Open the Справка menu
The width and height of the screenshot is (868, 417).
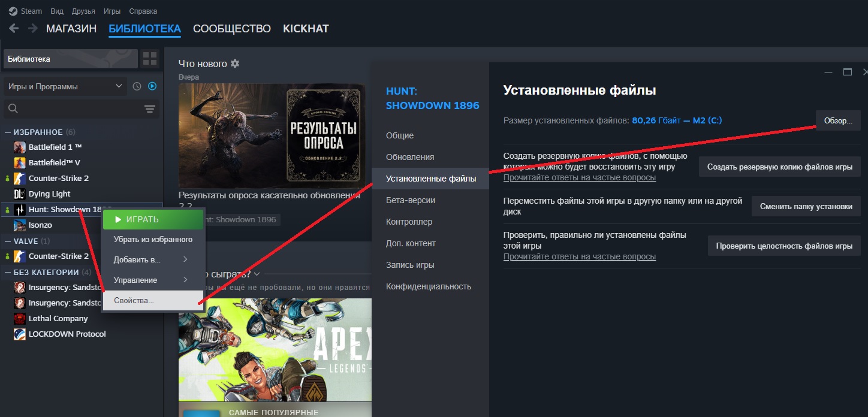[143, 11]
